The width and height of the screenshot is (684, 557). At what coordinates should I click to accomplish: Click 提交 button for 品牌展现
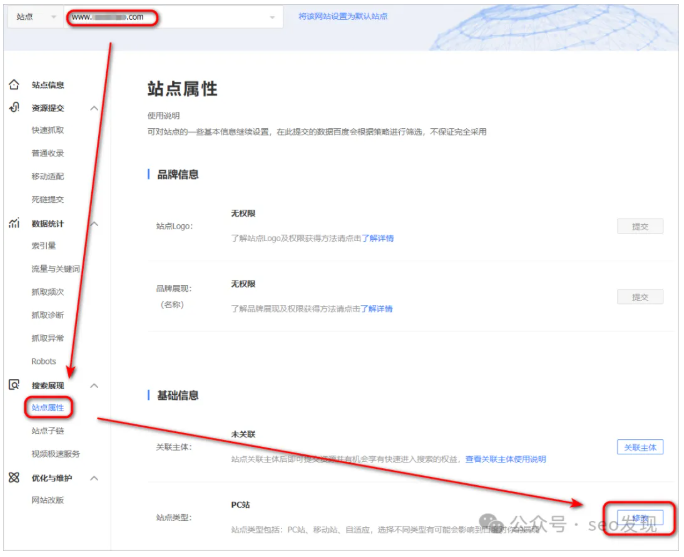pyautogui.click(x=640, y=297)
